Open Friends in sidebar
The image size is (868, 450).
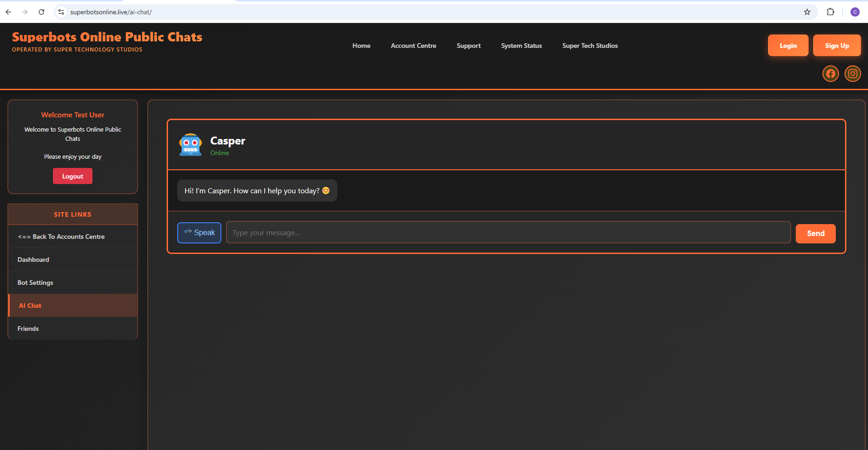coord(73,329)
